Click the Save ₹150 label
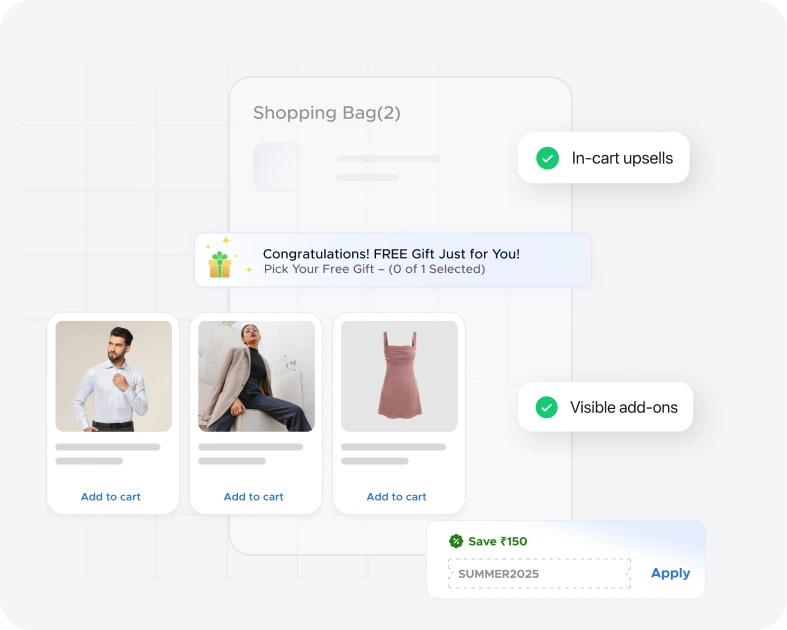Viewport: 787px width, 630px height. [x=497, y=541]
